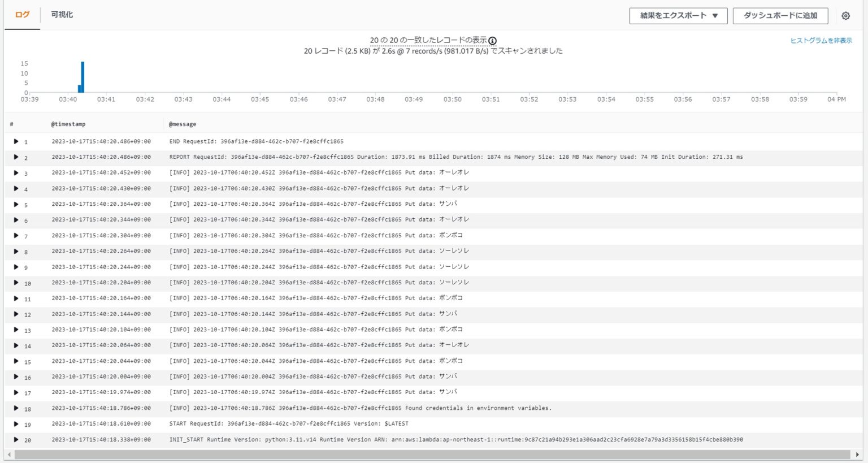Open the 結果をエクスポート dropdown
The width and height of the screenshot is (868, 463).
678,15
